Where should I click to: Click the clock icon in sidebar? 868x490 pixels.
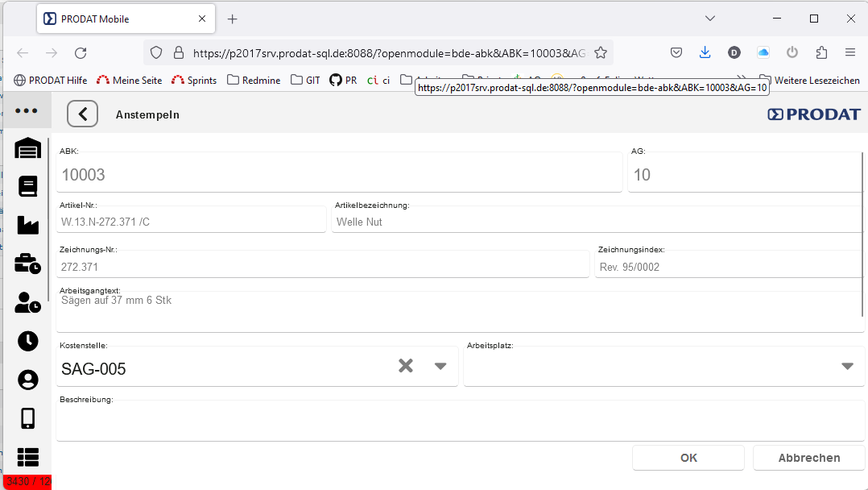click(27, 341)
